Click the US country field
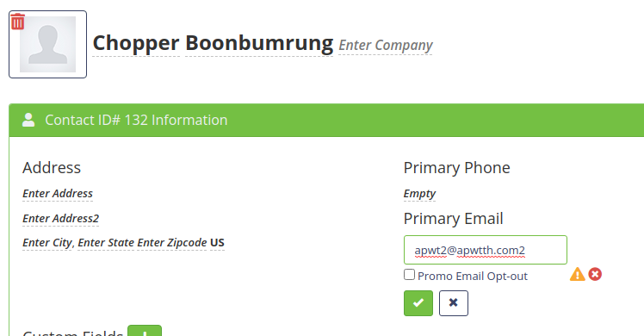Screen dimensions: 644x336 tap(217, 243)
